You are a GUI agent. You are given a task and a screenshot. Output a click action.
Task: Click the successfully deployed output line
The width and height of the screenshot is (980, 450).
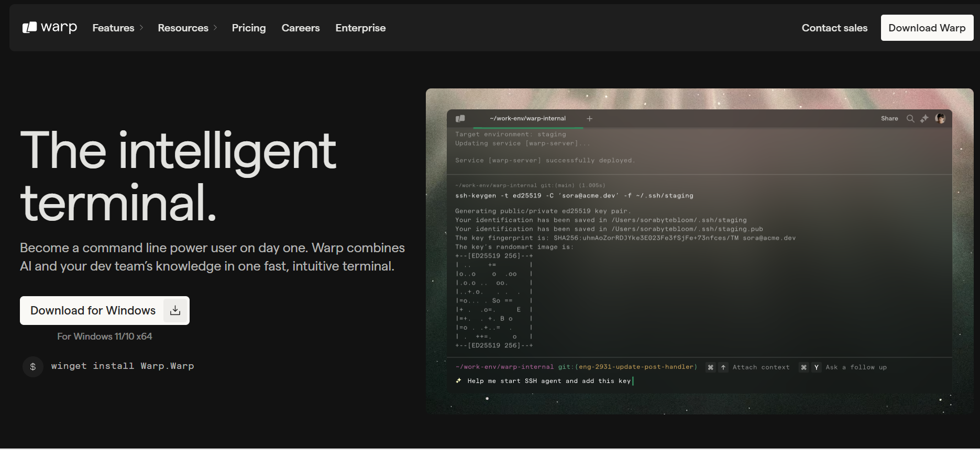coord(545,161)
